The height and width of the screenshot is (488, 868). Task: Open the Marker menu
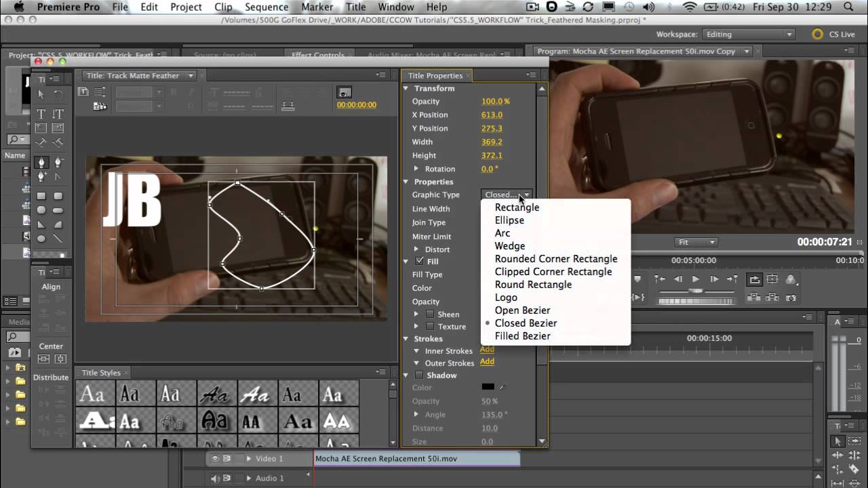[x=317, y=7]
